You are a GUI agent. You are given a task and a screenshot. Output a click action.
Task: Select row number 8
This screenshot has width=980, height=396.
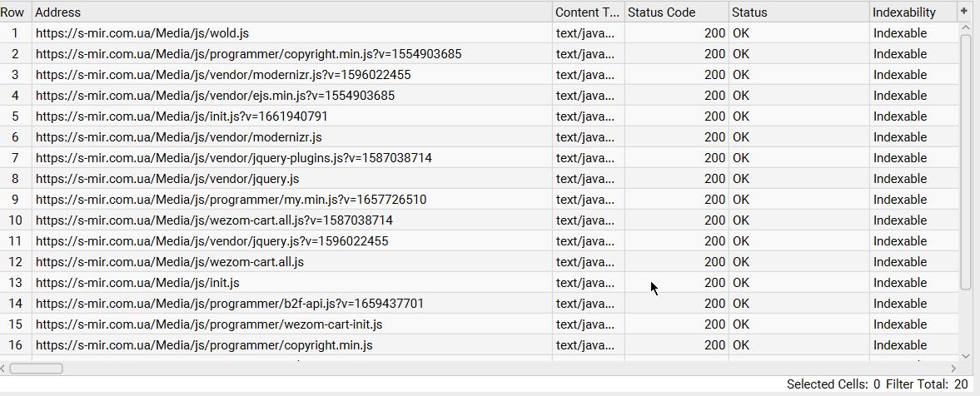(15, 179)
